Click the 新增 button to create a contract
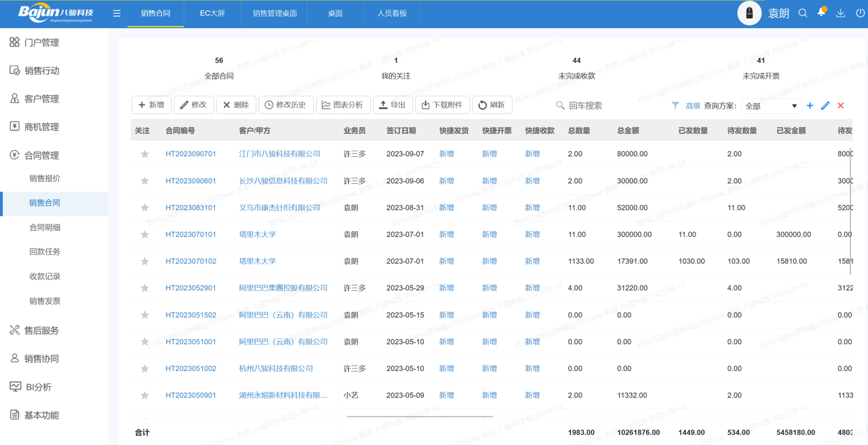This screenshot has width=868, height=445. tap(151, 104)
